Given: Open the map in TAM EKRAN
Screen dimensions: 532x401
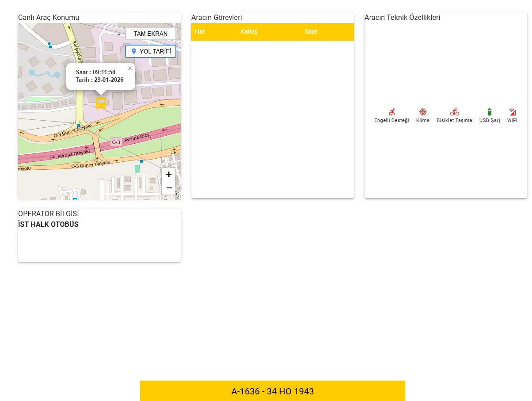Looking at the screenshot, I should pos(151,34).
